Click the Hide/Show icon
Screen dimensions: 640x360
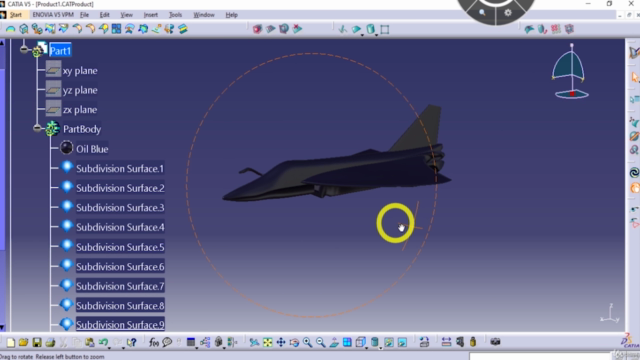(x=389, y=342)
